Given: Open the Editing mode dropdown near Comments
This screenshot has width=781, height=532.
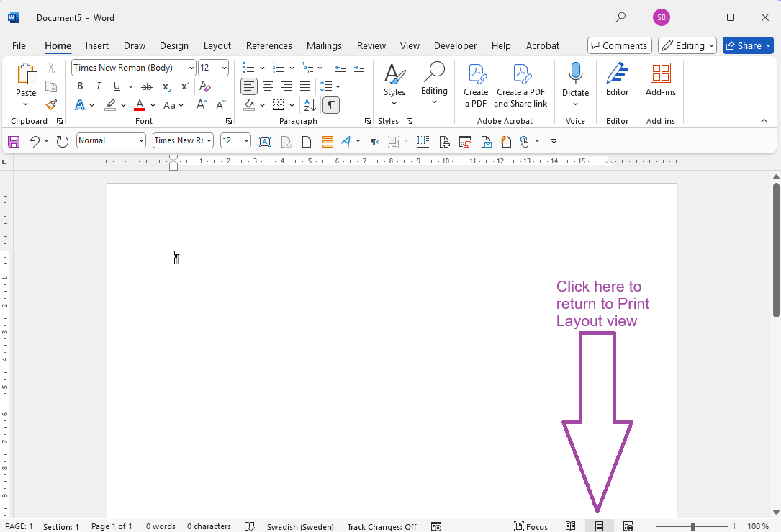Looking at the screenshot, I should click(687, 45).
